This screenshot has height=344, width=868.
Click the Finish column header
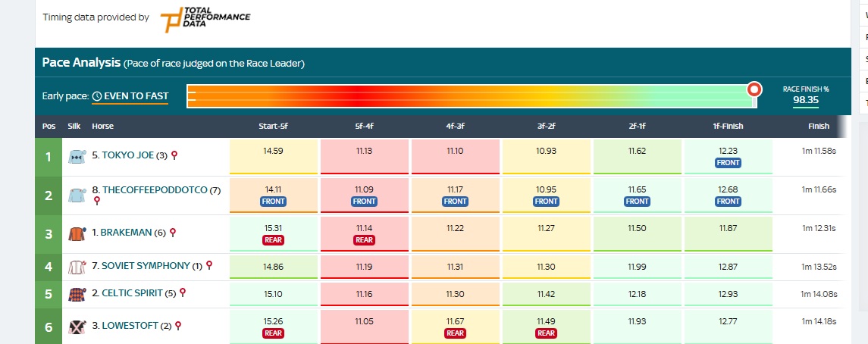tap(819, 127)
